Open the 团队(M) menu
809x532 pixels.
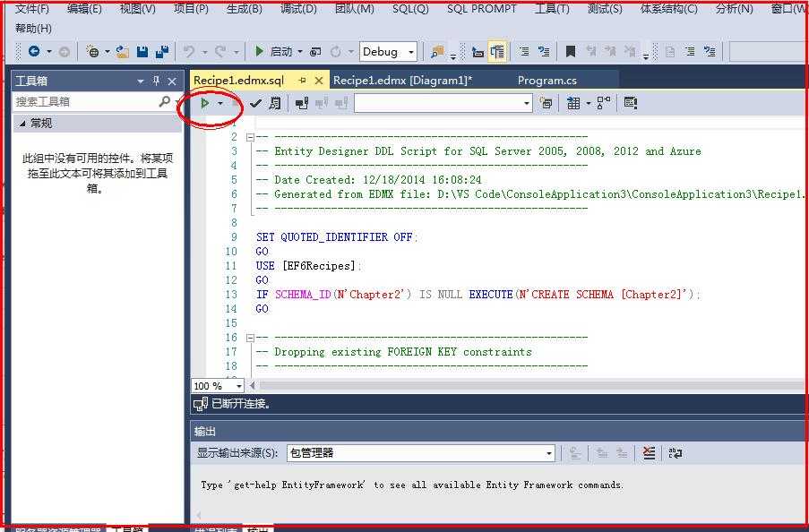[x=355, y=9]
